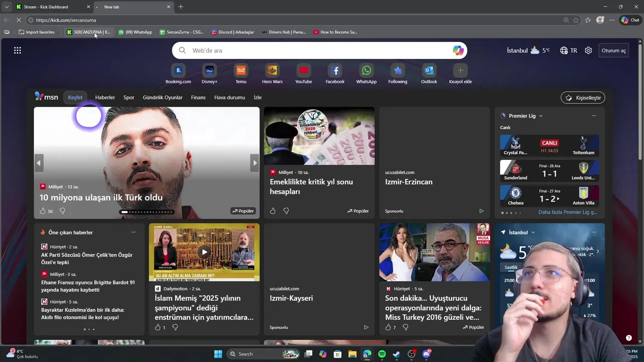The width and height of the screenshot is (644, 362).
Task: Open the Finans tab
Action: pos(198,98)
